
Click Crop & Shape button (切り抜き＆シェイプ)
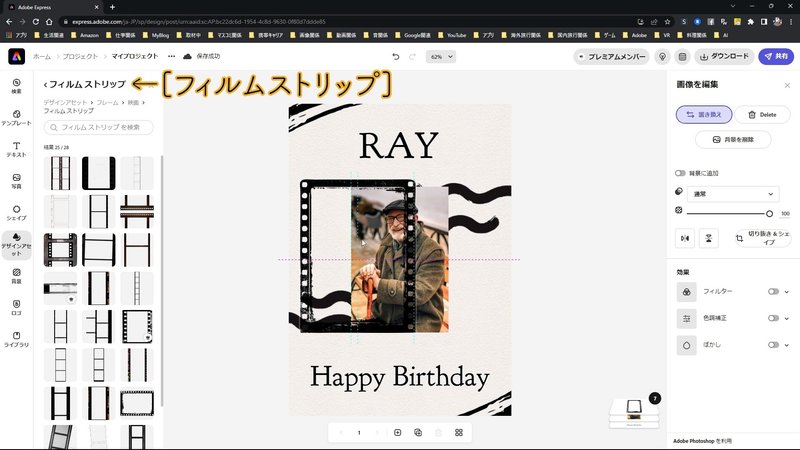pos(763,238)
